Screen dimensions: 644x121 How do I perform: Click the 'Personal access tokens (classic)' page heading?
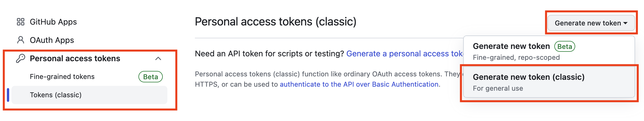coord(275,22)
